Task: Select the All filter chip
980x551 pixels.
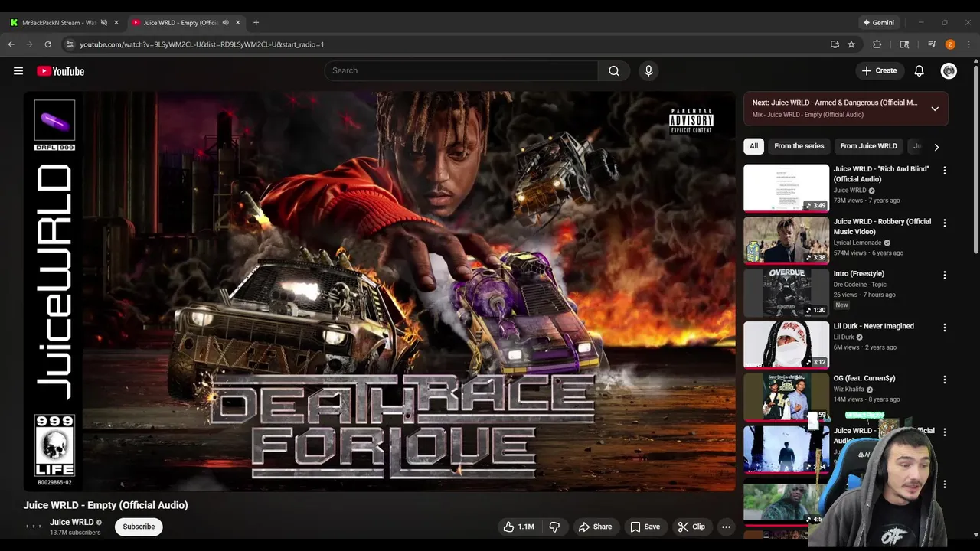Action: (x=753, y=146)
